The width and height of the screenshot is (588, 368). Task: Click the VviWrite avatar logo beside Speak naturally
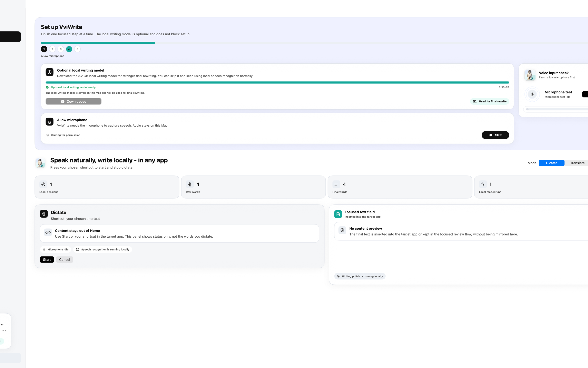pos(40,163)
